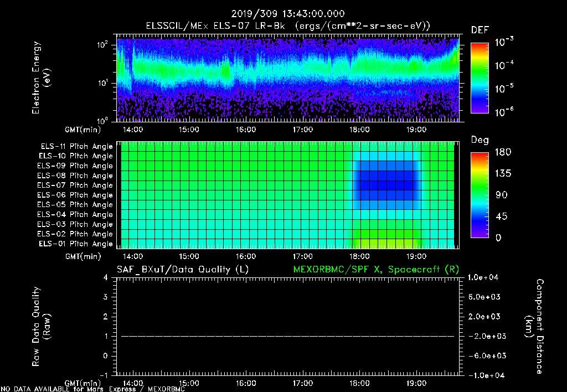The height and width of the screenshot is (392, 567).
Task: Select the ELS-04 Pitch Angle row label
Action: pyautogui.click(x=75, y=214)
